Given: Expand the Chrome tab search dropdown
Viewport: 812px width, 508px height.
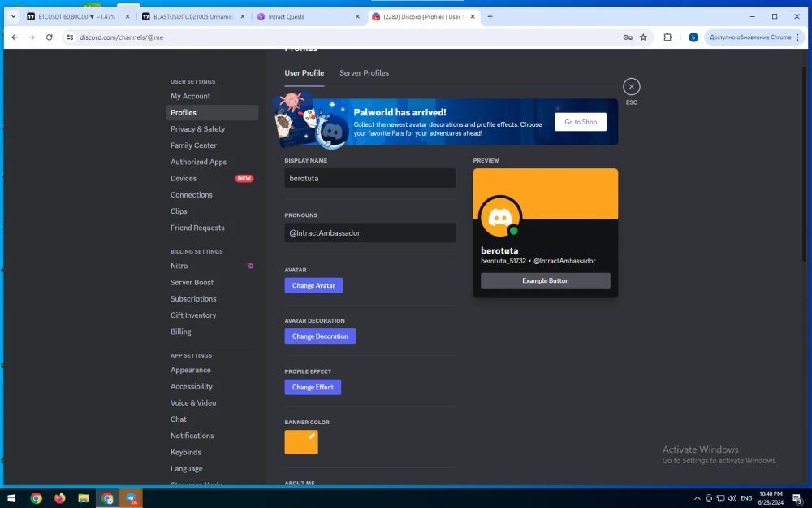Looking at the screenshot, I should click(14, 16).
